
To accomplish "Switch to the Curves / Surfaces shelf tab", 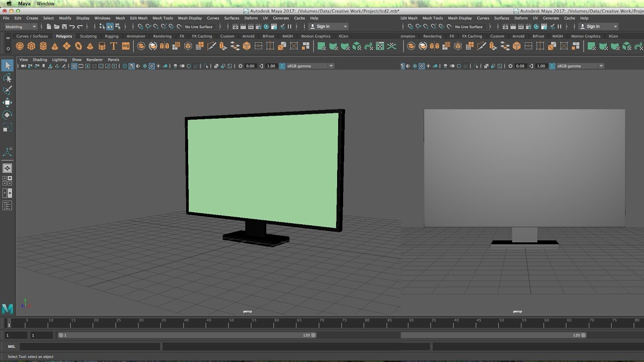I will [x=32, y=36].
